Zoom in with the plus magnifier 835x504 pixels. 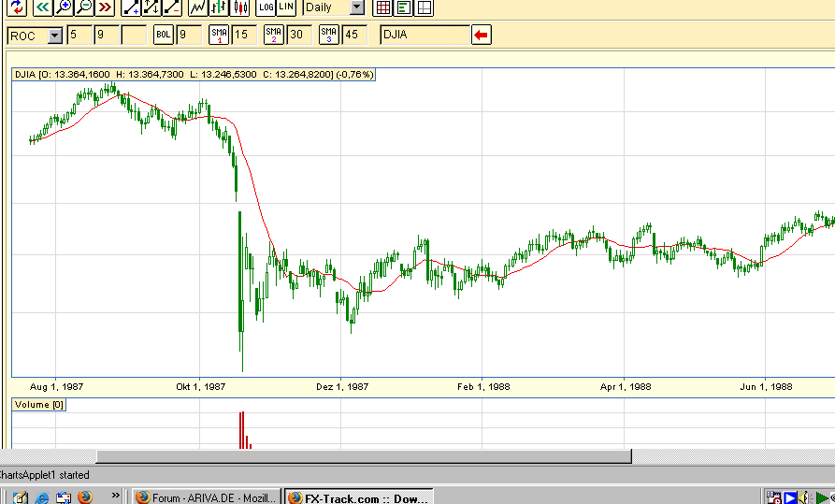(x=64, y=7)
